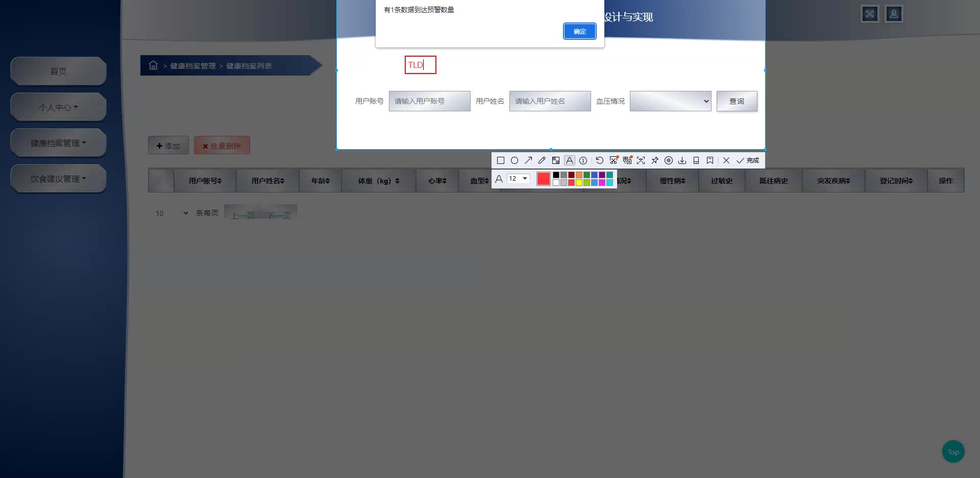
Task: Open the 血压情况 dropdown
Action: (671, 101)
